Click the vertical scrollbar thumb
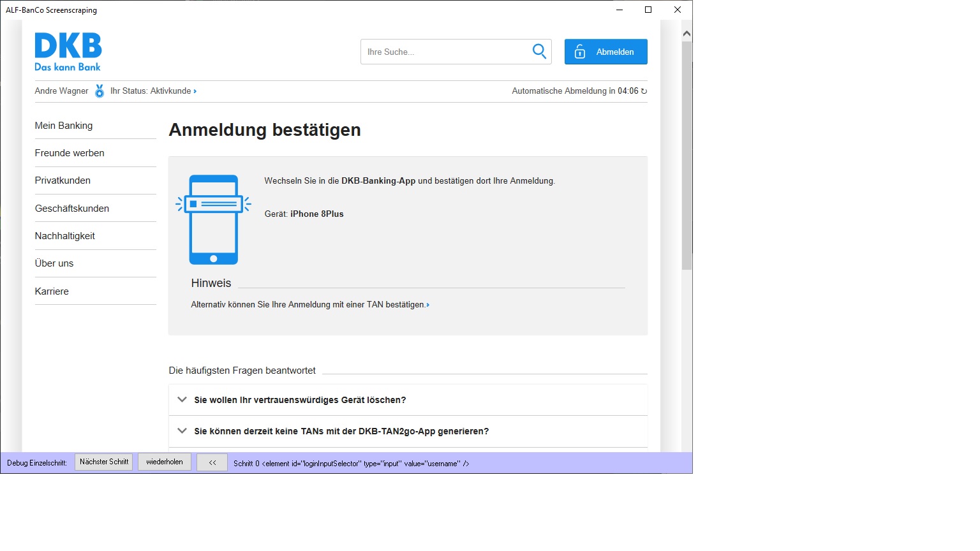The image size is (980, 551). point(687,156)
